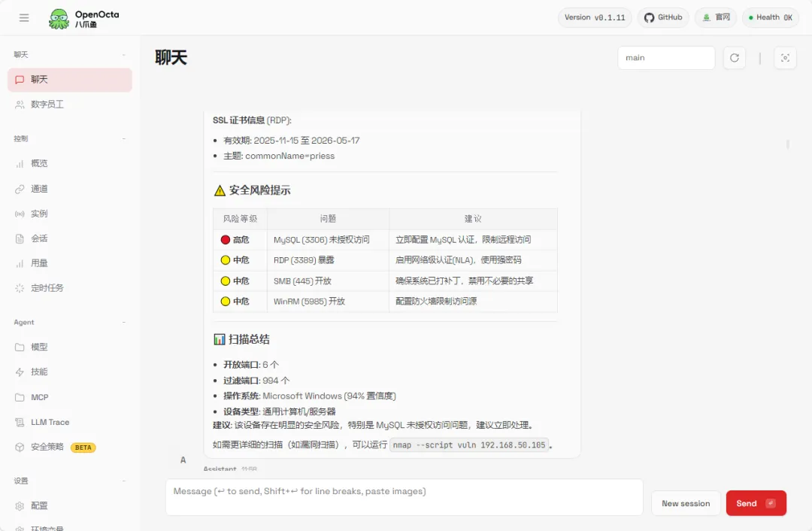Open 会话 sessions page
Viewport: 812px width, 531px height.
point(70,238)
